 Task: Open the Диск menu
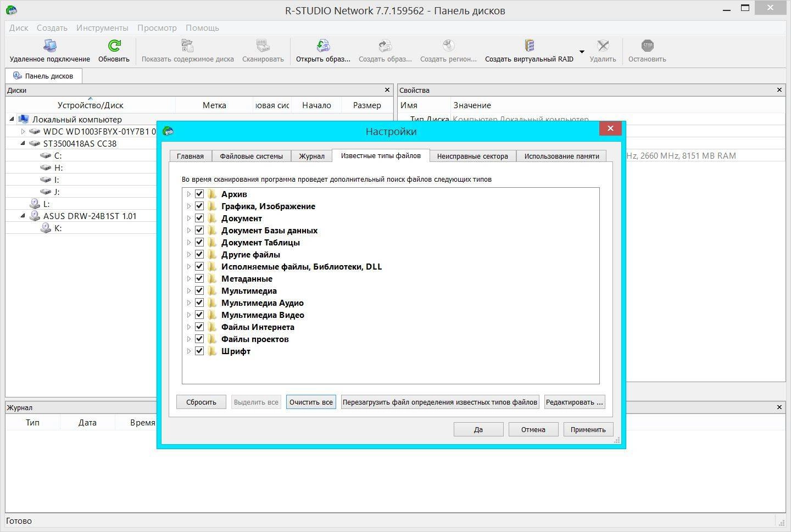point(19,27)
